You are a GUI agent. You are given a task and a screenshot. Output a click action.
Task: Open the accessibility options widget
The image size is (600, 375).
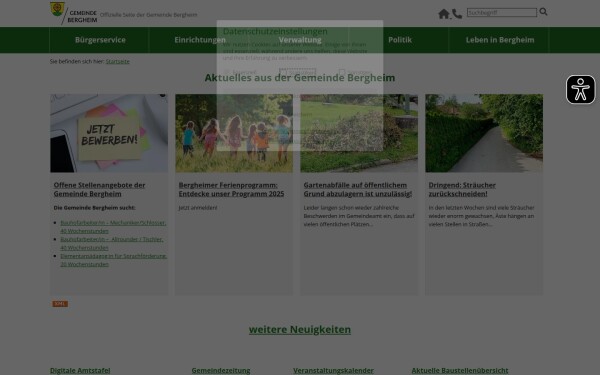pos(580,90)
